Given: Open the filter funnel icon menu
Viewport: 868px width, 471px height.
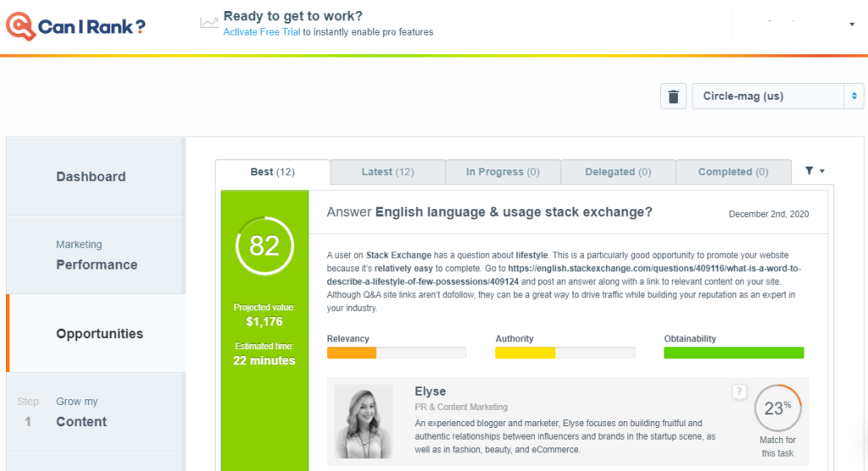Looking at the screenshot, I should point(810,170).
